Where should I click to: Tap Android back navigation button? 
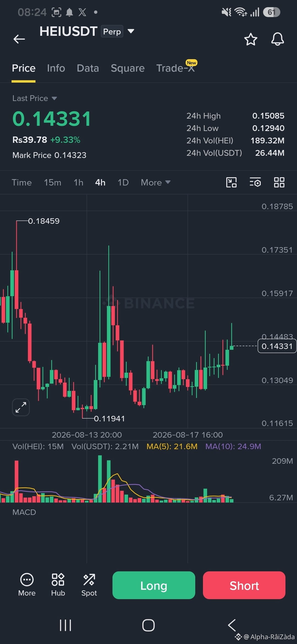click(x=232, y=625)
